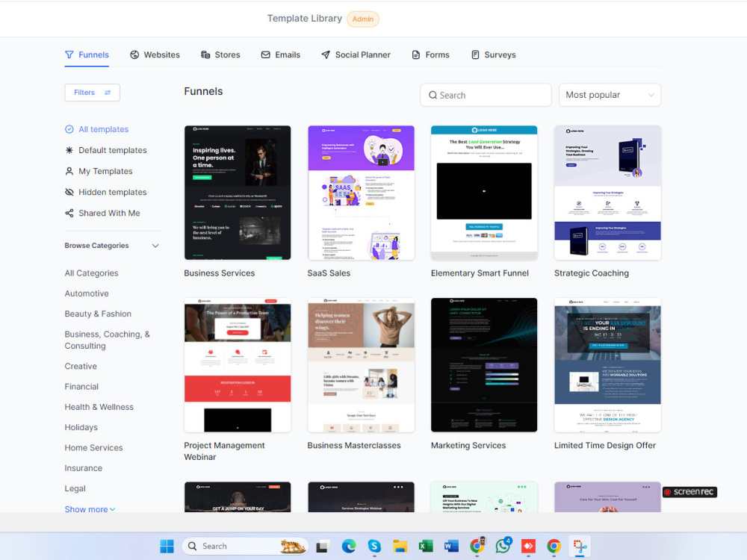Select Holidays category
The width and height of the screenshot is (747, 560).
(x=81, y=428)
